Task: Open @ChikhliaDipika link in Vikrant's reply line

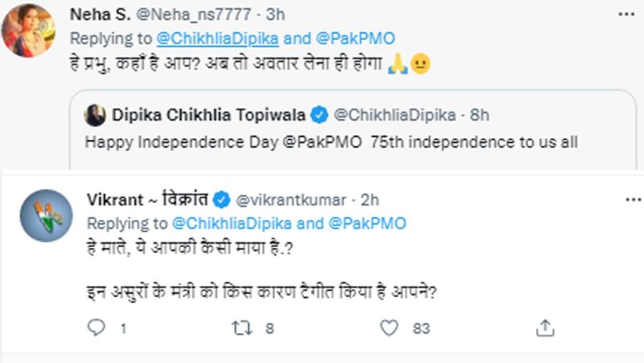Action: 232,224
